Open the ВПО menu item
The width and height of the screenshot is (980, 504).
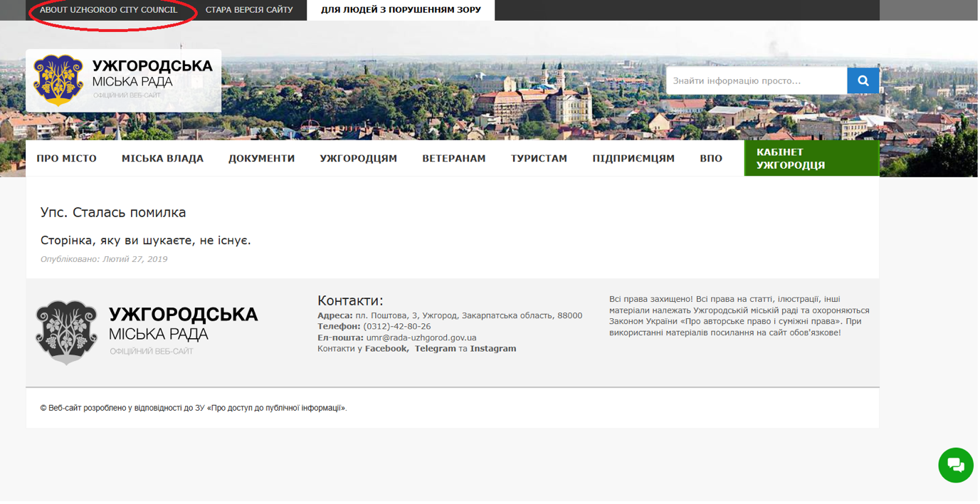click(x=711, y=159)
